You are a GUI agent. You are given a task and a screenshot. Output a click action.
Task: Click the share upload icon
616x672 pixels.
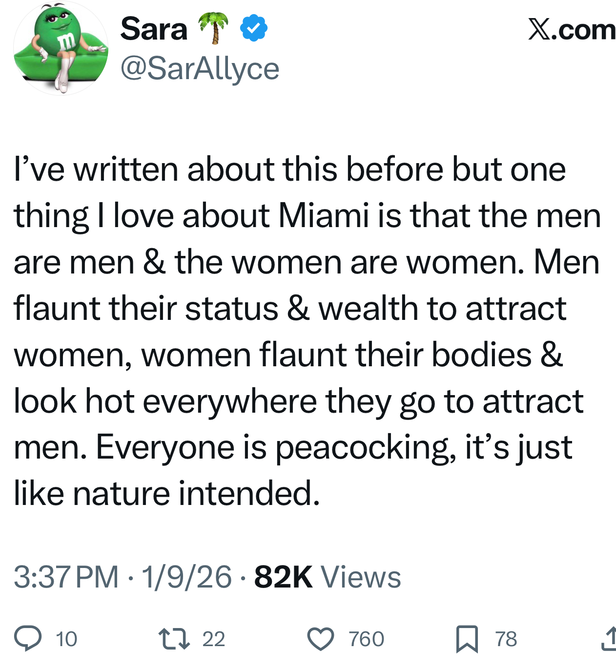point(609,639)
